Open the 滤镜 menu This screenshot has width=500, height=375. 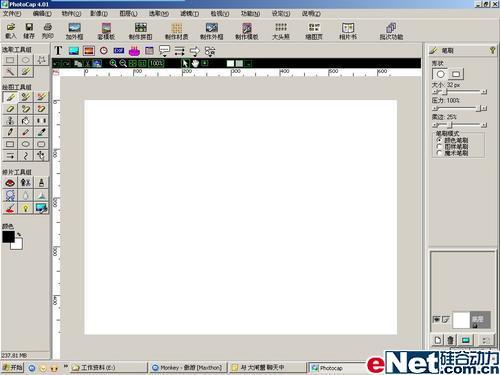click(189, 14)
